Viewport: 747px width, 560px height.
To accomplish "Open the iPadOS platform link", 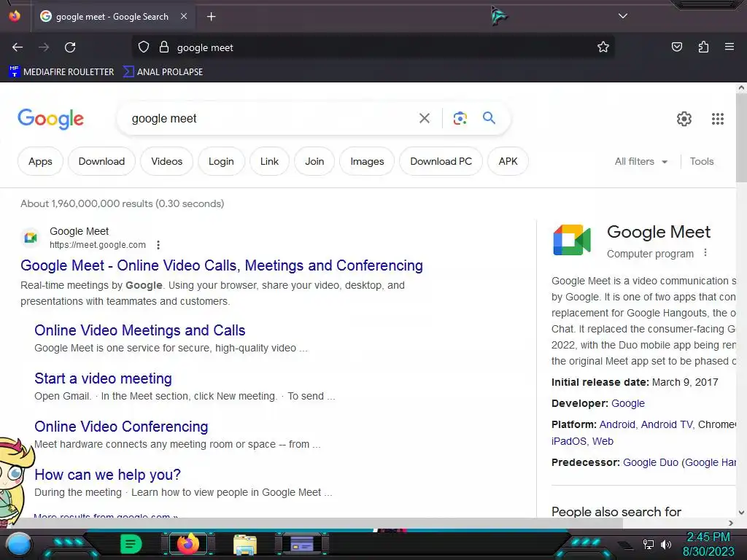I will click(568, 441).
